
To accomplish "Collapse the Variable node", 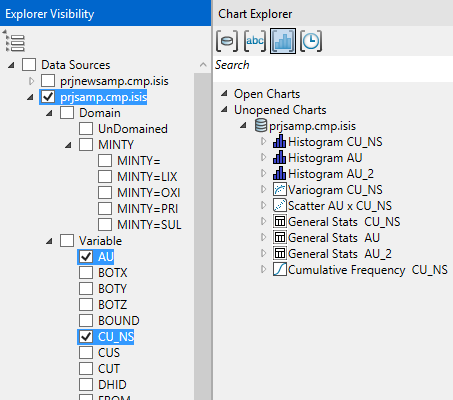I will 49,241.
